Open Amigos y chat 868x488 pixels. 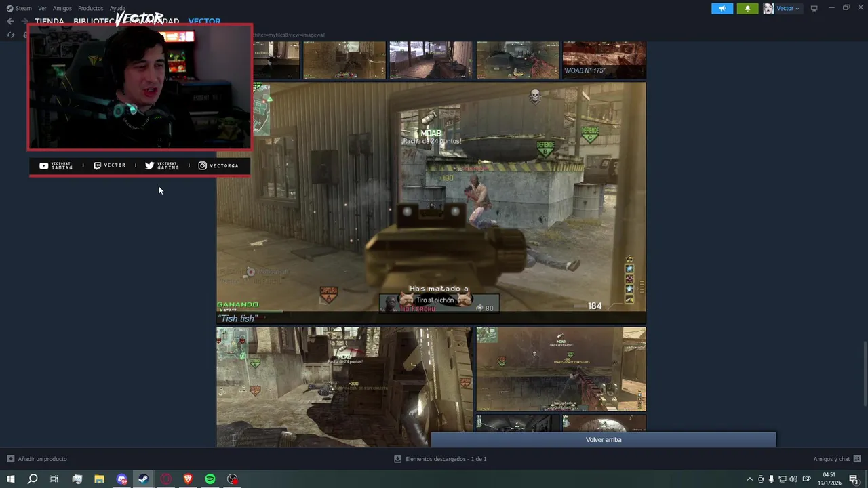coord(831,459)
